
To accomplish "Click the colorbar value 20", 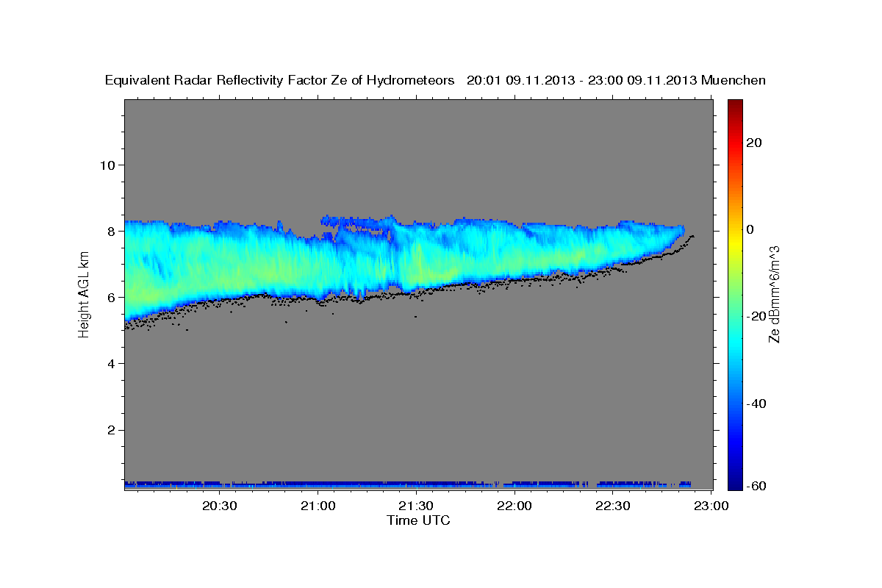I will click(x=755, y=143).
